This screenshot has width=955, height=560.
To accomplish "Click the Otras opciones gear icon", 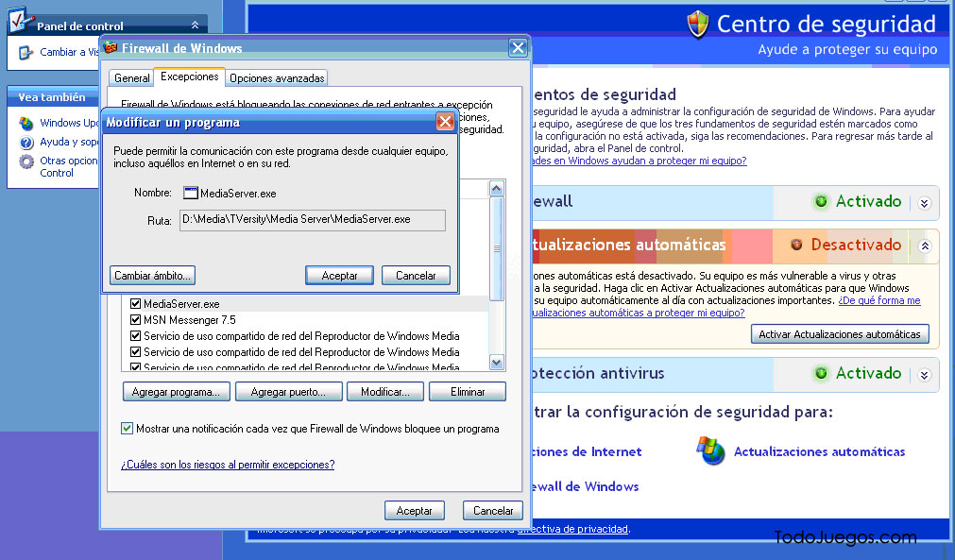I will [26, 161].
